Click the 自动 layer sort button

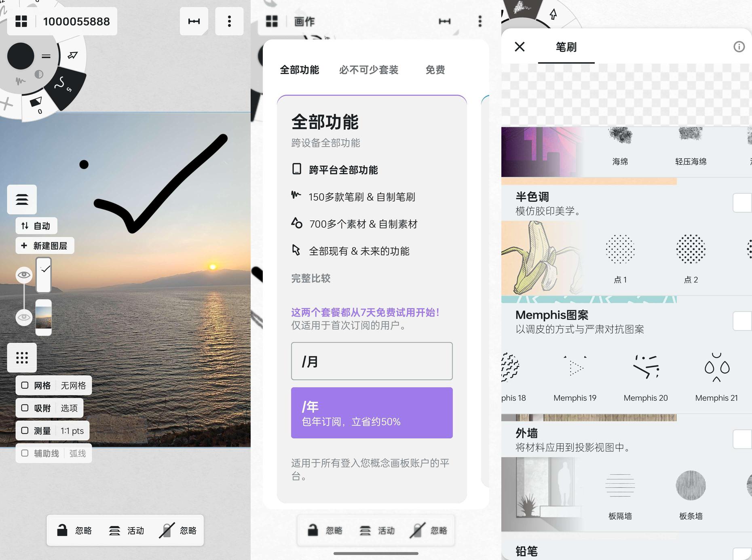(x=36, y=226)
